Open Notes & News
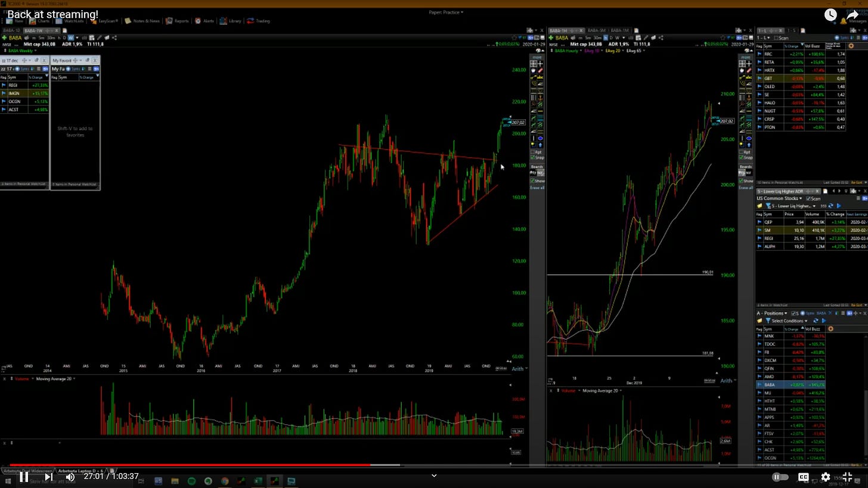Screen dimensions: 868x488 tap(142, 21)
